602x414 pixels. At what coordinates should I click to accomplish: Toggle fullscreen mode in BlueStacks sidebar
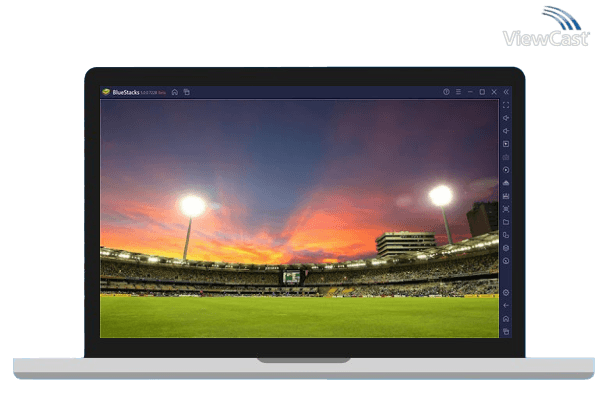(506, 105)
